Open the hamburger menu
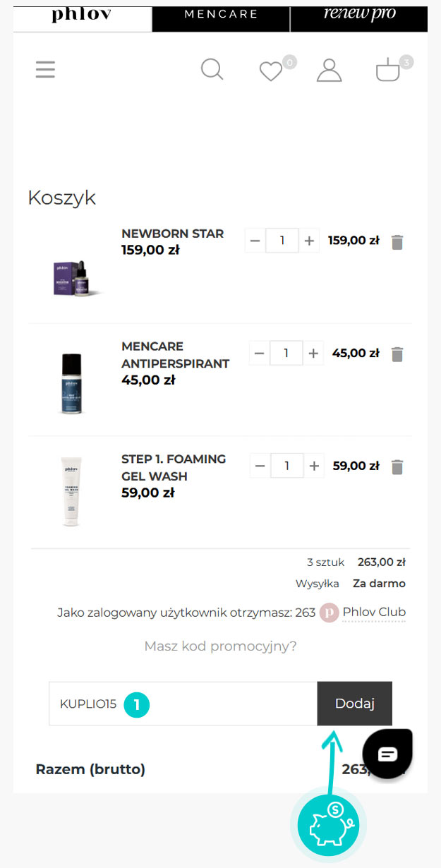This screenshot has width=441, height=868. 45,70
